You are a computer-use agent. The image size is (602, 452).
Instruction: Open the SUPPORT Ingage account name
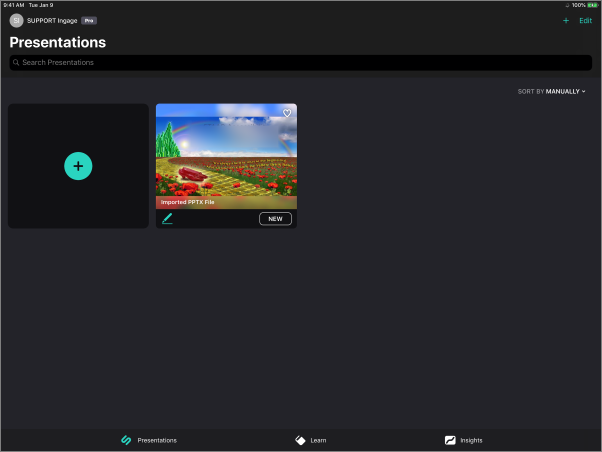[52, 21]
